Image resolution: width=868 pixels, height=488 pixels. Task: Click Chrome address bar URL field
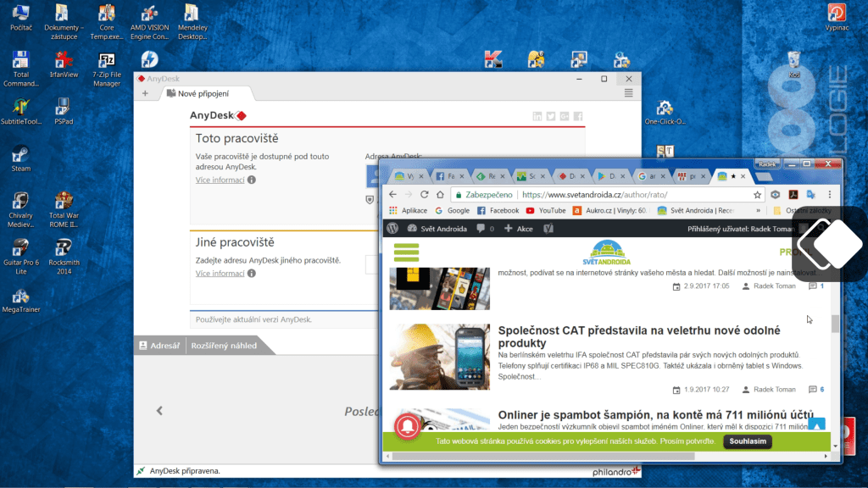pyautogui.click(x=608, y=195)
